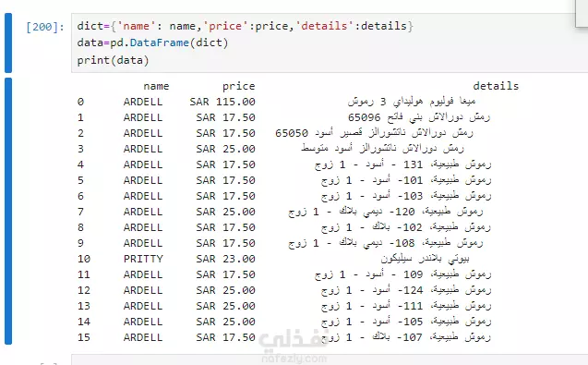Viewport: 588px width, 365px height.
Task: Click the nafezly.com watermark
Action: tap(294, 359)
